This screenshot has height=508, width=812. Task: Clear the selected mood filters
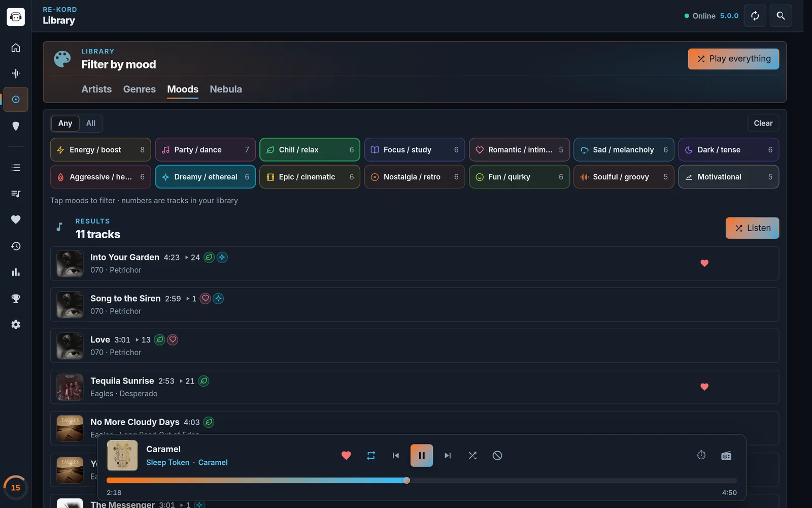pyautogui.click(x=763, y=123)
